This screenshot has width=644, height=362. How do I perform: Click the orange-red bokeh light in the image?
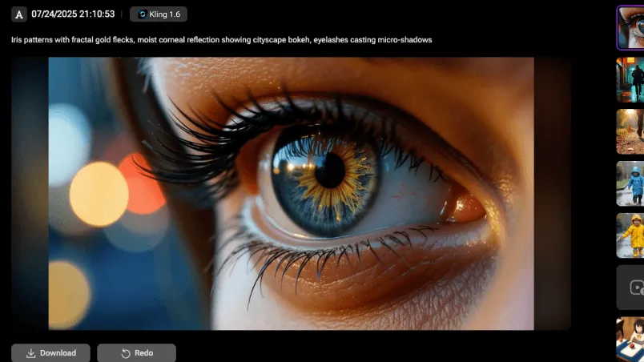(141, 184)
